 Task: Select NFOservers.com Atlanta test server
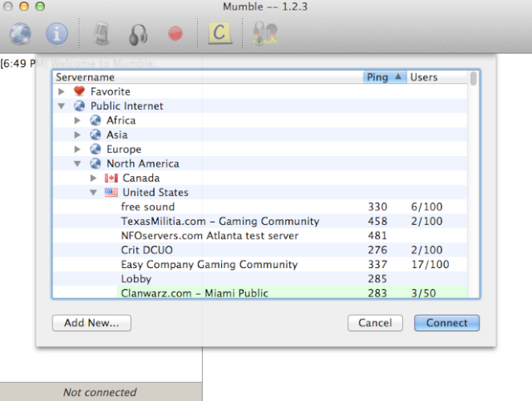click(x=260, y=236)
